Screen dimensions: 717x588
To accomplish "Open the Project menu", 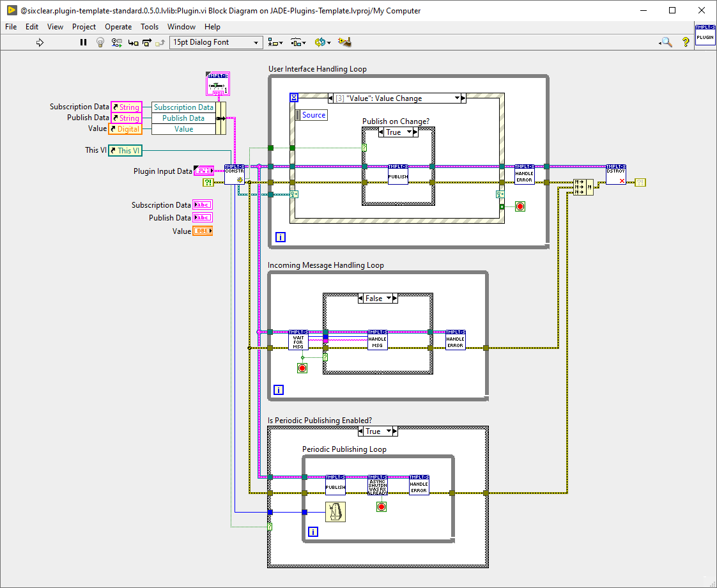I will 84,27.
